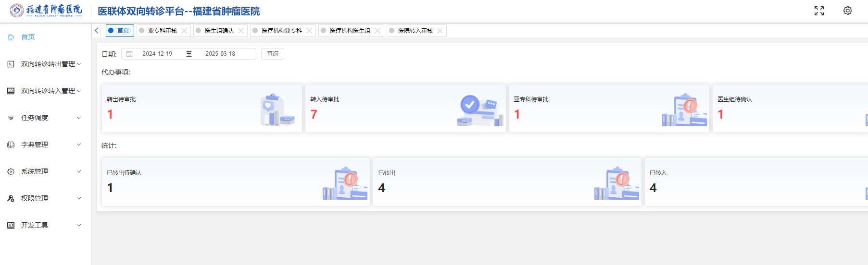The width and height of the screenshot is (868, 265).
Task: Open 首页 in the sidebar
Action: (x=28, y=37)
